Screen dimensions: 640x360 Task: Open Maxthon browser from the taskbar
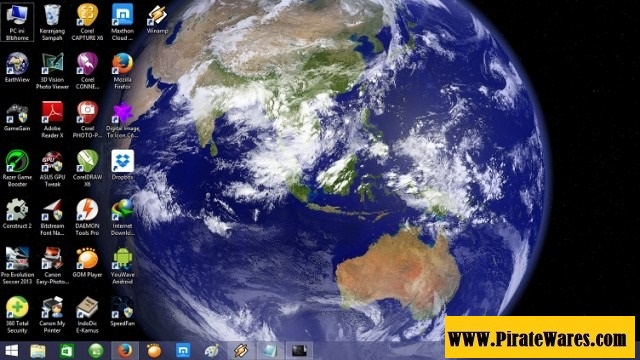click(x=183, y=351)
